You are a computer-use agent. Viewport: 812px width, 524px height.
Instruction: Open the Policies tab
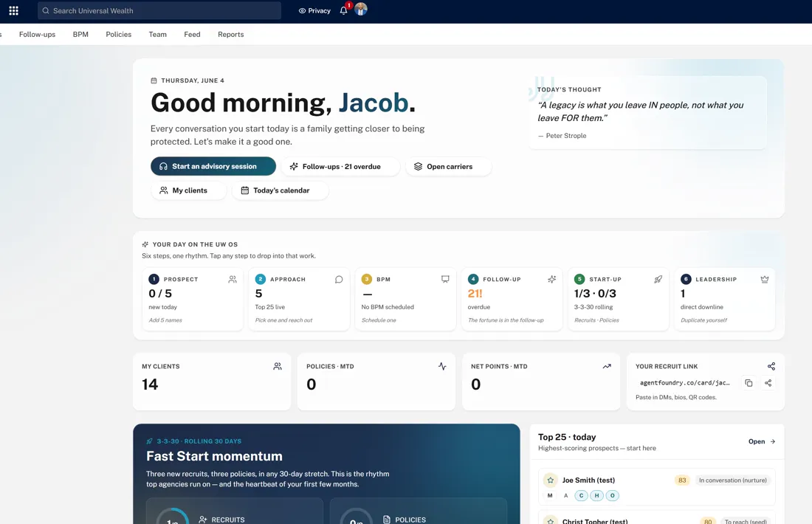click(x=119, y=34)
